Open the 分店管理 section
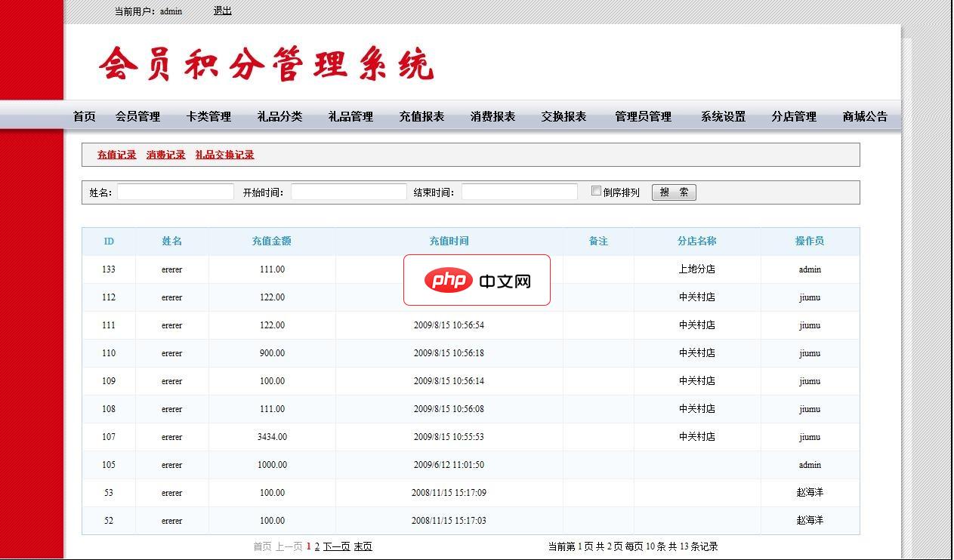 [x=793, y=116]
